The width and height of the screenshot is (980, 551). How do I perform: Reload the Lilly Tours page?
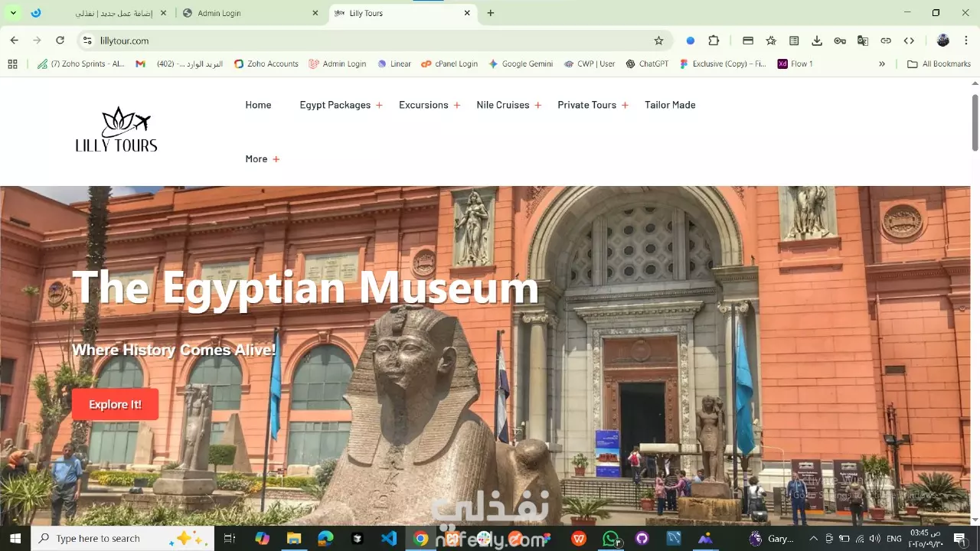pyautogui.click(x=60, y=41)
